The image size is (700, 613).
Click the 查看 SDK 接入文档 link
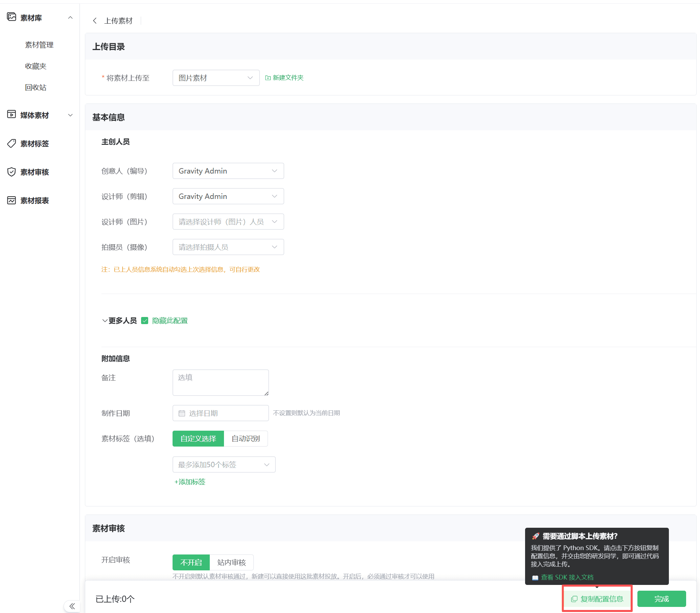click(x=567, y=577)
